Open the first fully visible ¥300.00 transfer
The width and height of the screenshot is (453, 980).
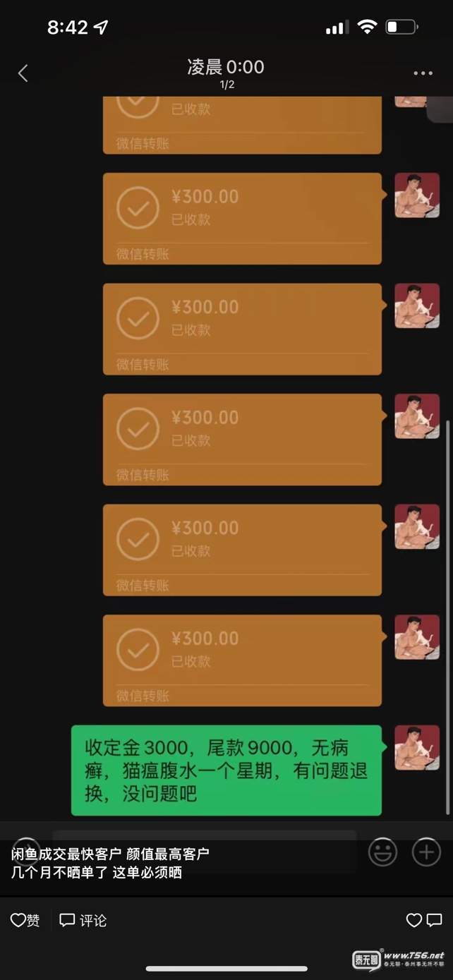(x=242, y=219)
